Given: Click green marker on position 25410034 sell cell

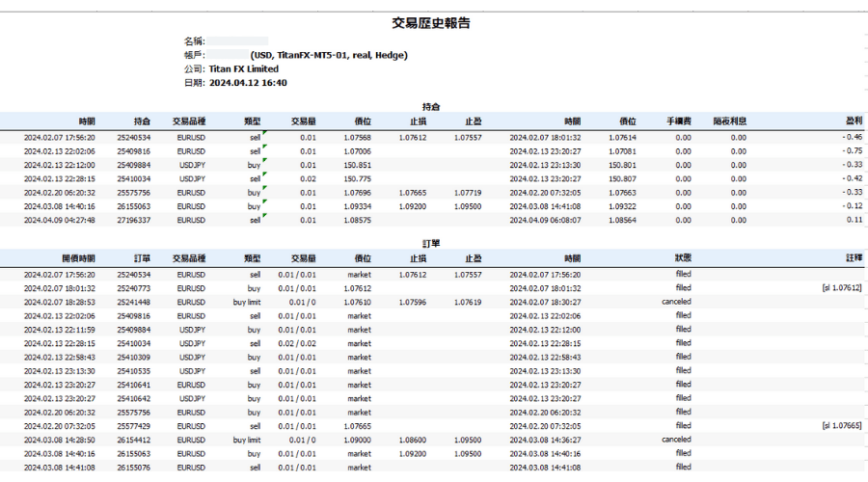Looking at the screenshot, I should tap(263, 174).
